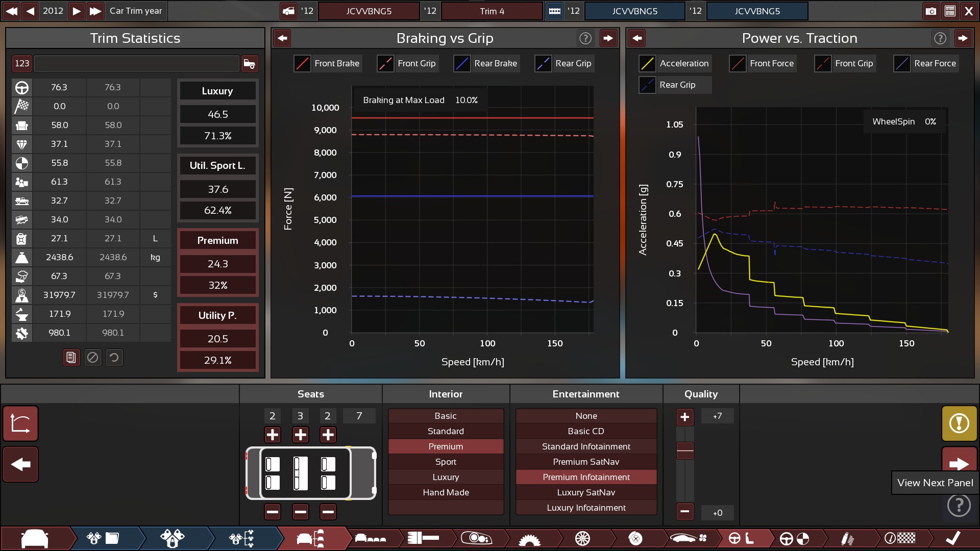Remove a seat from the first row
The height and width of the screenshot is (551, 980).
pyautogui.click(x=273, y=511)
